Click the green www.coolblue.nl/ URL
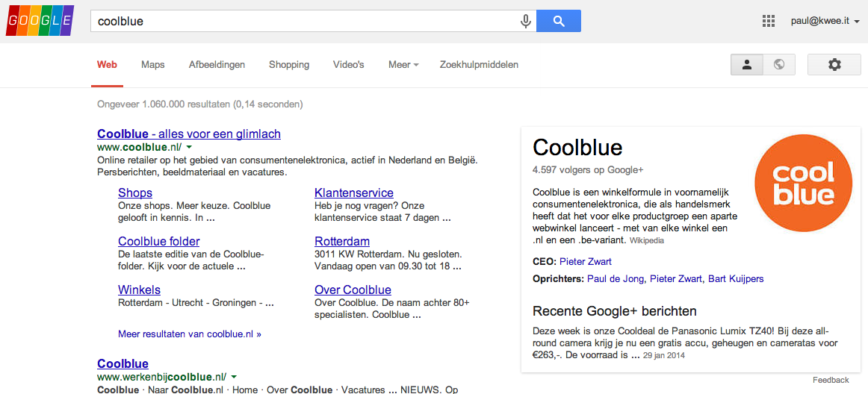This screenshot has height=394, width=868. point(139,147)
